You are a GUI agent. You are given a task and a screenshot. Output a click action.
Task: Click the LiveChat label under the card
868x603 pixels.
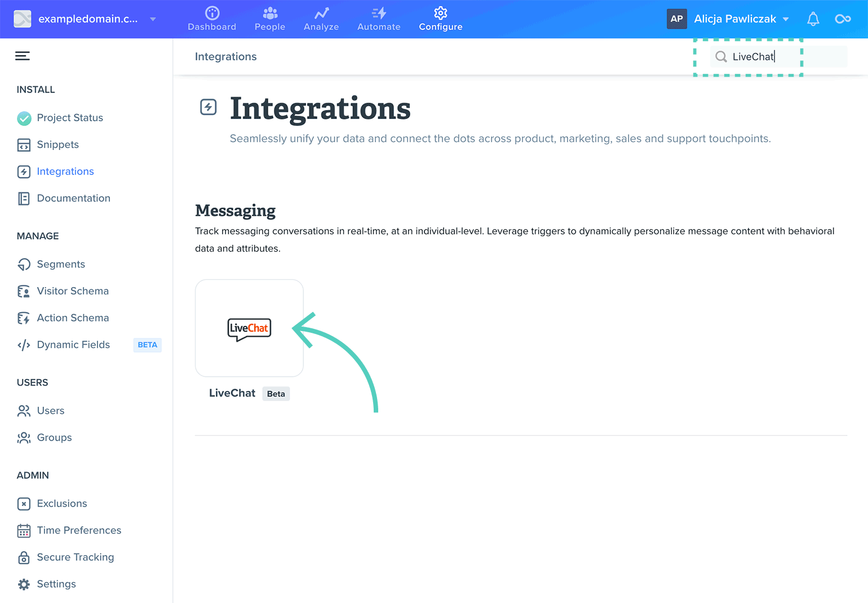232,393
